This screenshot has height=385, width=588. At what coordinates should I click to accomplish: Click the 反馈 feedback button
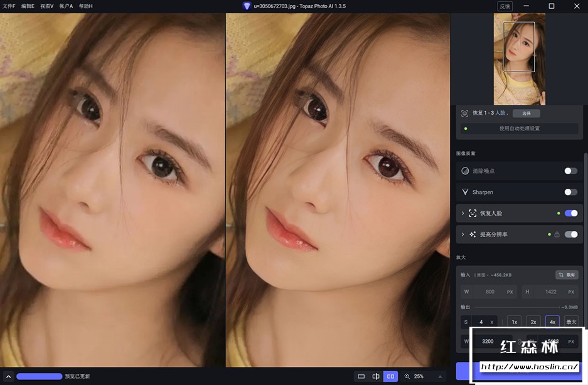[x=505, y=6]
